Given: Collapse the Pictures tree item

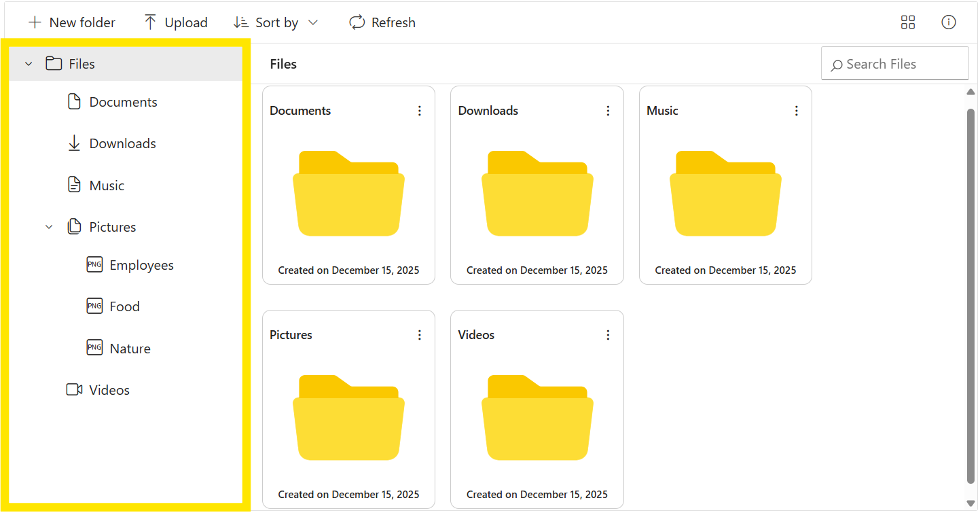Looking at the screenshot, I should [48, 226].
